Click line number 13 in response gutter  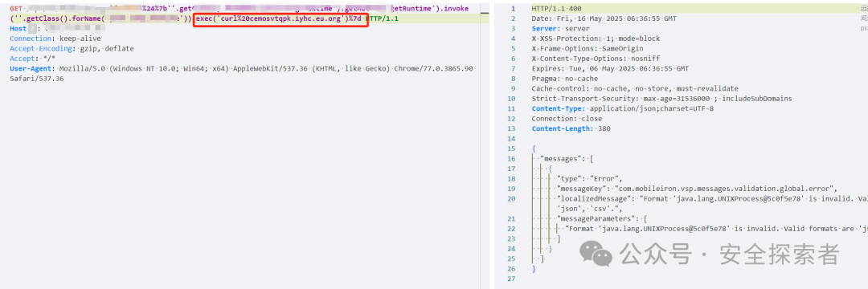point(511,128)
